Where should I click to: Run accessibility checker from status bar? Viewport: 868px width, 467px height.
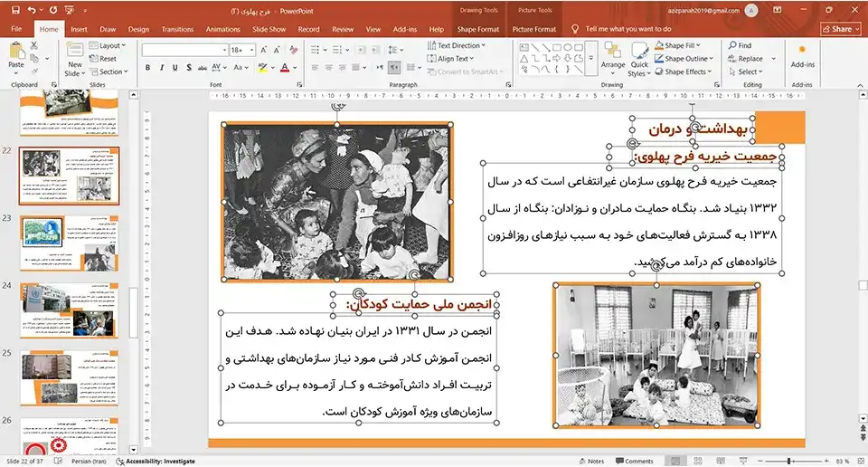pos(156,461)
